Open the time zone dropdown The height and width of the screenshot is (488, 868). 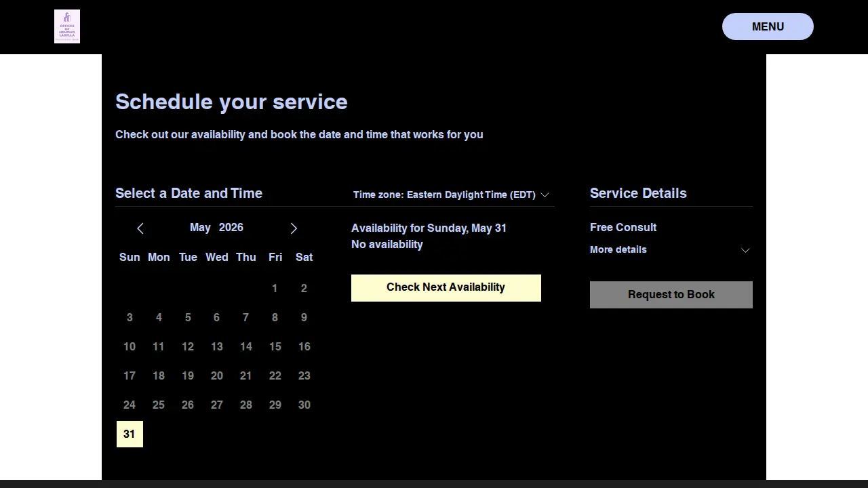pyautogui.click(x=451, y=195)
